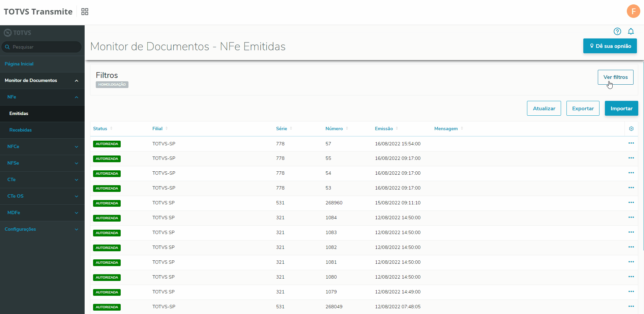Click the TOTVS Transmite title
This screenshot has height=314, width=644.
click(38, 12)
